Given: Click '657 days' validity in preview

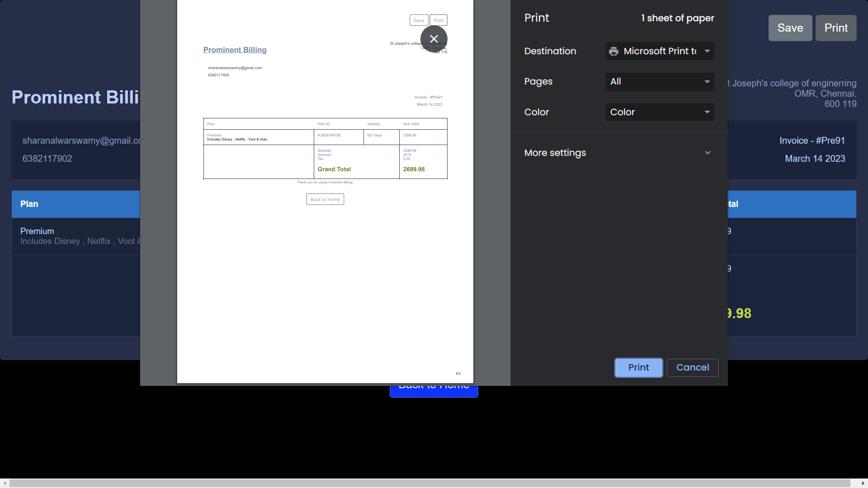Looking at the screenshot, I should (x=374, y=135).
